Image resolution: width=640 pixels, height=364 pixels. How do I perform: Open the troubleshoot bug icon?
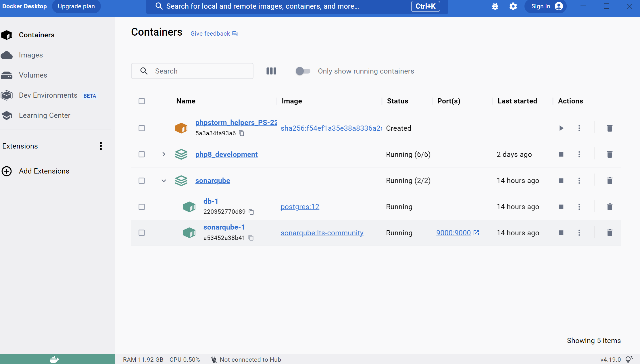coord(495,6)
